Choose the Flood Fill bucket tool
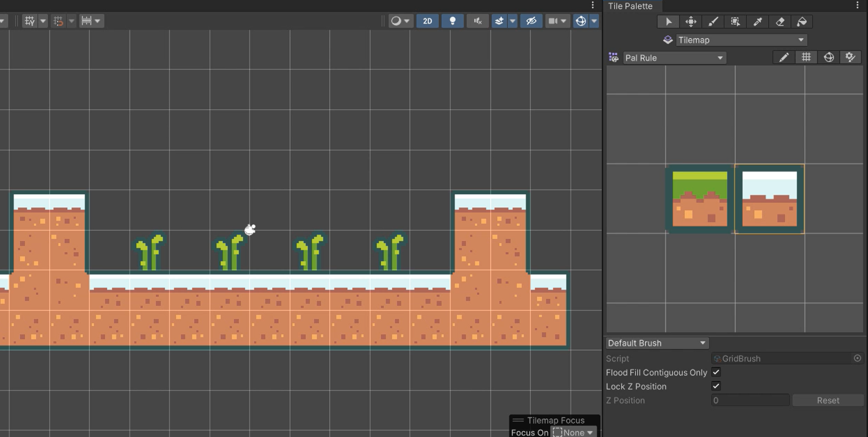The image size is (868, 437). (802, 22)
